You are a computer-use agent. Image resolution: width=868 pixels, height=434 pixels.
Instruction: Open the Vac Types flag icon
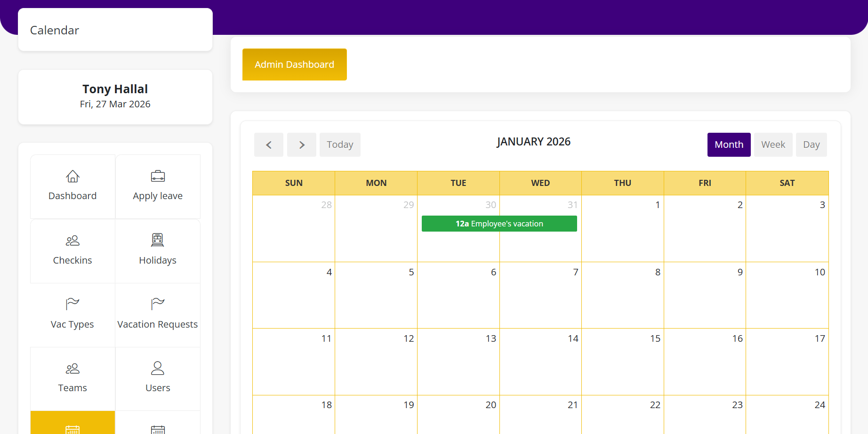pos(72,304)
